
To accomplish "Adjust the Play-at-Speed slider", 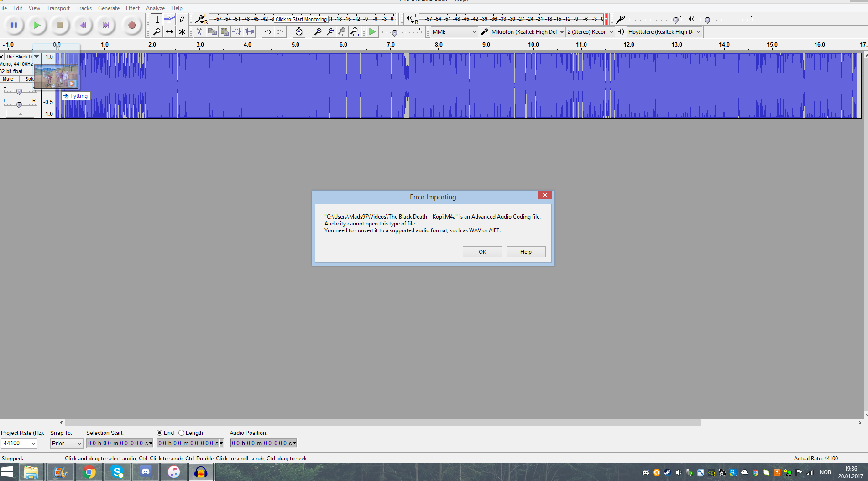I will coord(402,31).
